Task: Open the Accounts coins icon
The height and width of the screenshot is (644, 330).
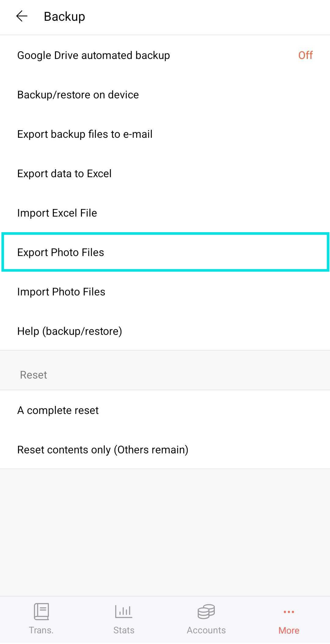Action: coord(206,611)
